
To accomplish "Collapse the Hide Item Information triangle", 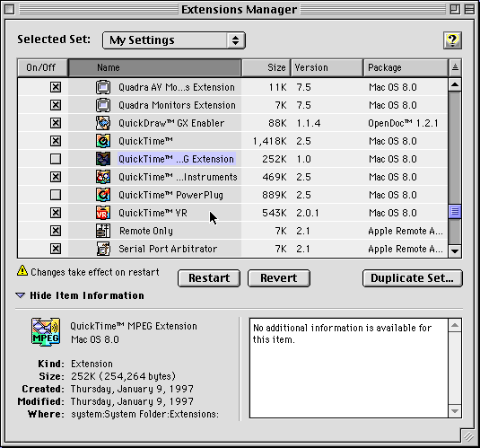I will point(21,295).
